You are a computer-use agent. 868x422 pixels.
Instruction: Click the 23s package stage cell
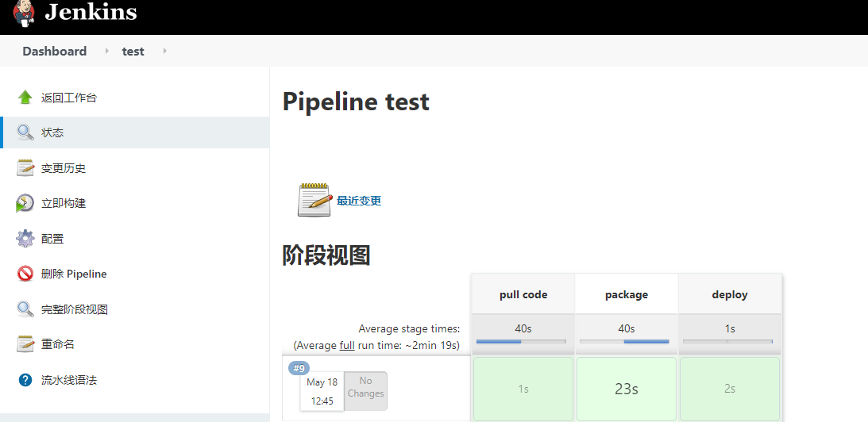tap(626, 389)
